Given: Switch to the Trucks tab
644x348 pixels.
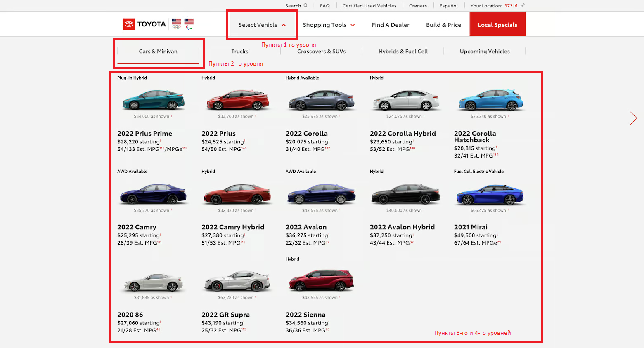Looking at the screenshot, I should point(240,52).
